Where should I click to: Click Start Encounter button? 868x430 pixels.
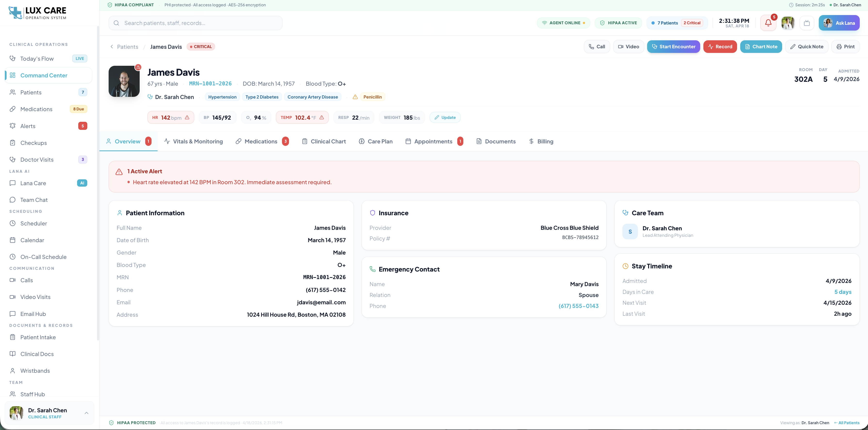[x=673, y=47]
